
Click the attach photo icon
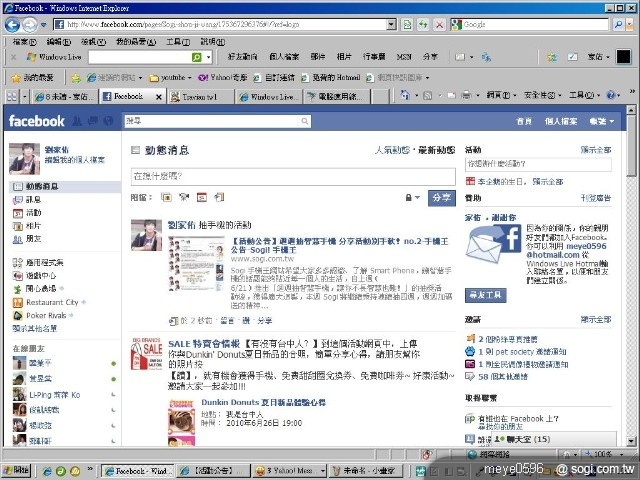[166, 198]
